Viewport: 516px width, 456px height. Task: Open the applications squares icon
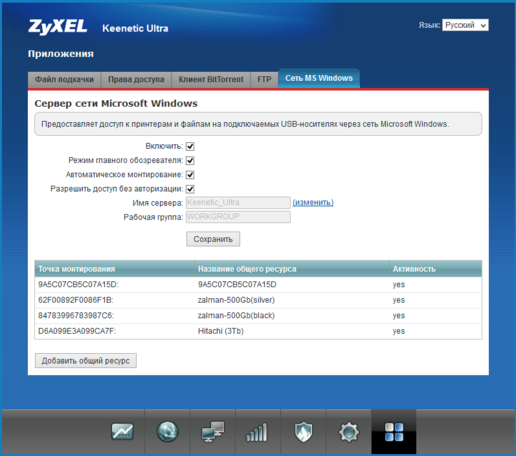394,432
